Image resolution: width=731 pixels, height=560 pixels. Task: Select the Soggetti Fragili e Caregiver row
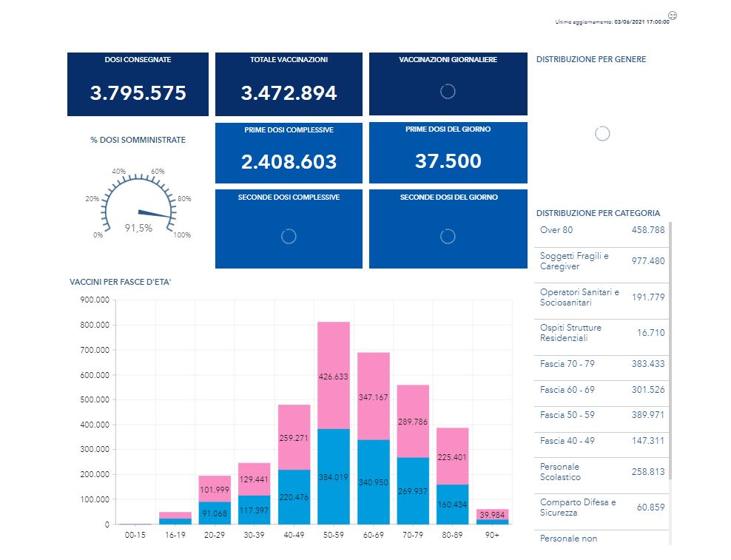point(602,261)
